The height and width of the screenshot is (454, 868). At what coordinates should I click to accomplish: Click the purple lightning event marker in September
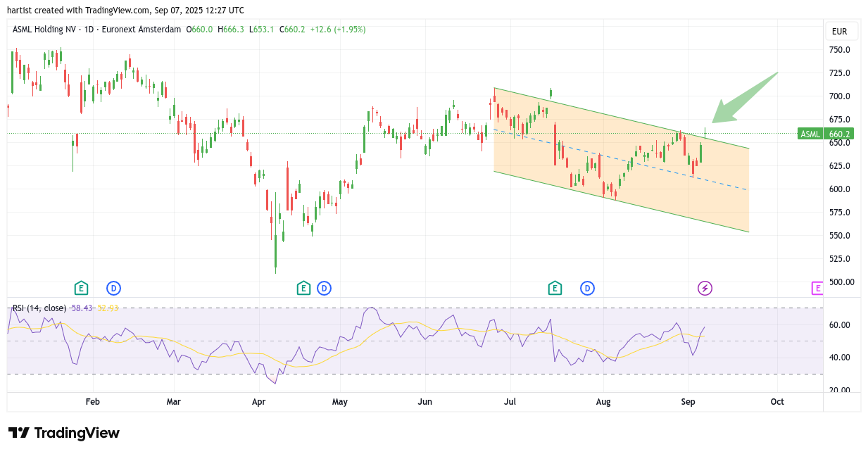pos(705,288)
